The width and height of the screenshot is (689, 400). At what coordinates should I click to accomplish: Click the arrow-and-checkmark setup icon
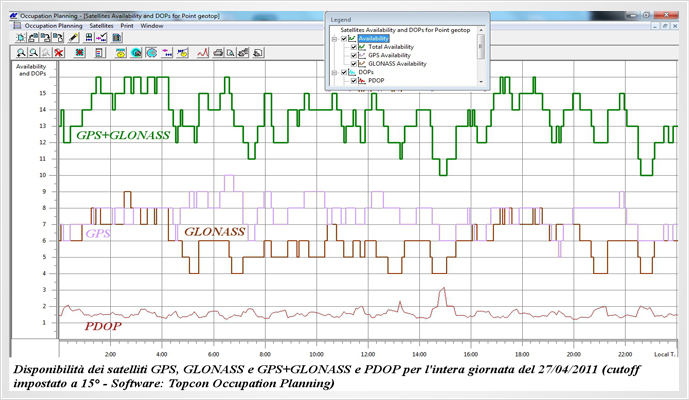pos(102,37)
